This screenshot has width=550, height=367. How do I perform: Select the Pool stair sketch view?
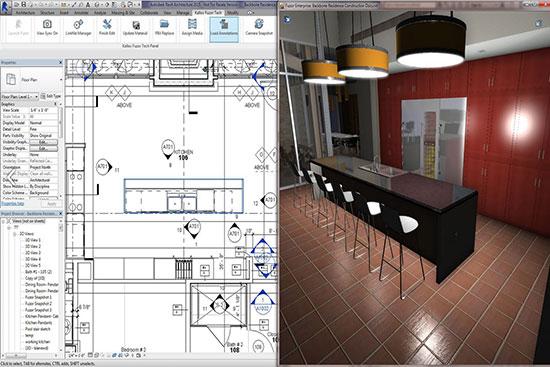point(38,329)
